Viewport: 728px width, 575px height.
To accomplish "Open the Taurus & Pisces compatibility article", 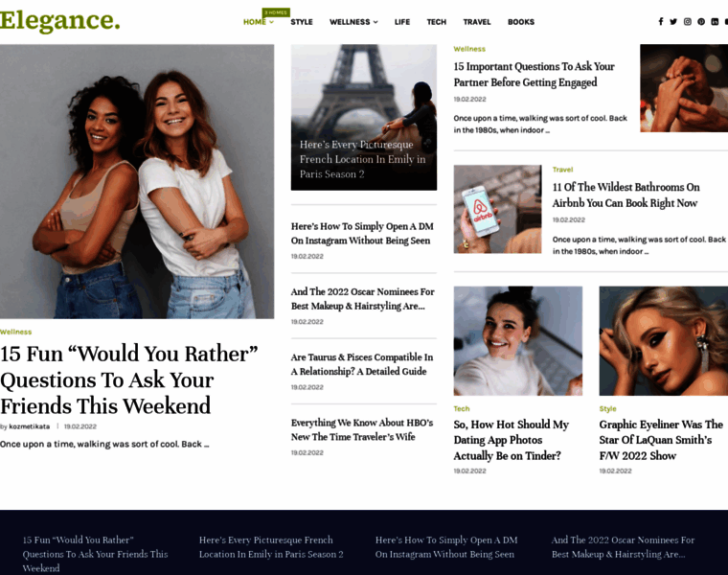I will pyautogui.click(x=362, y=364).
